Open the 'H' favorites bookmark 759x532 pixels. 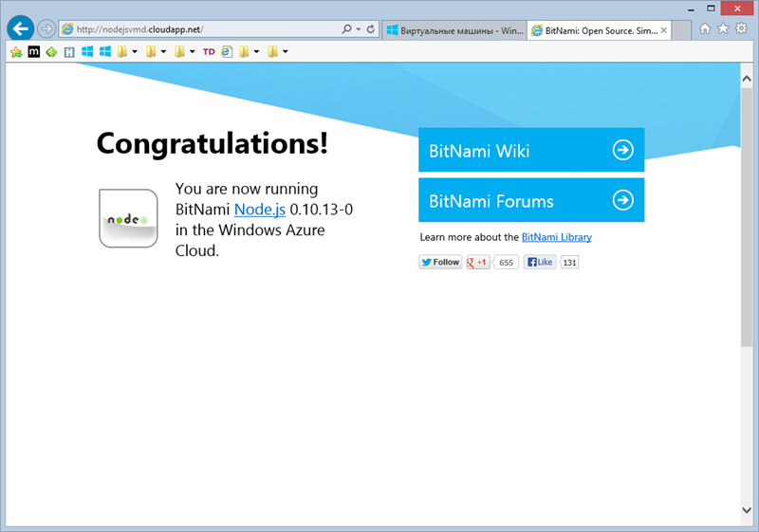coord(69,52)
